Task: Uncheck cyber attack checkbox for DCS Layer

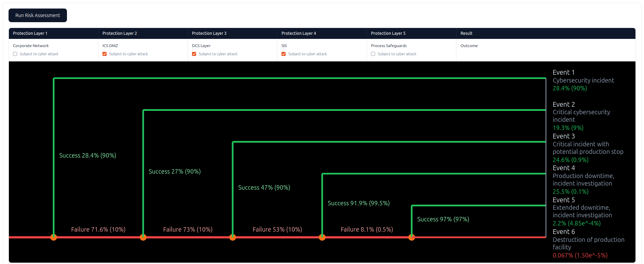Action: click(194, 54)
